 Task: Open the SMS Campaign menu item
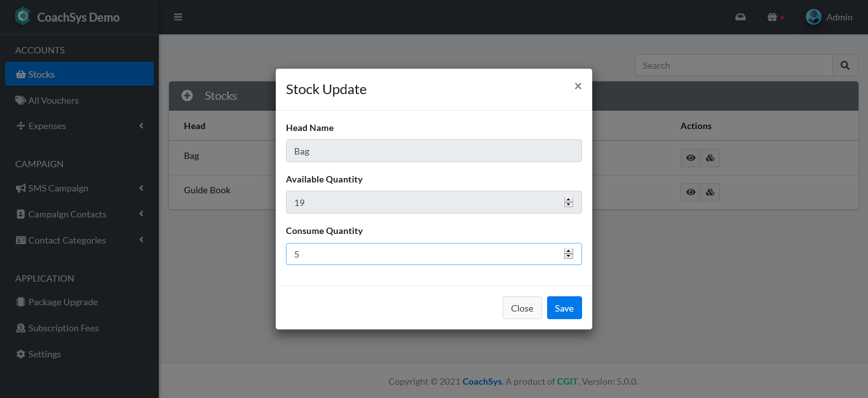[79, 188]
